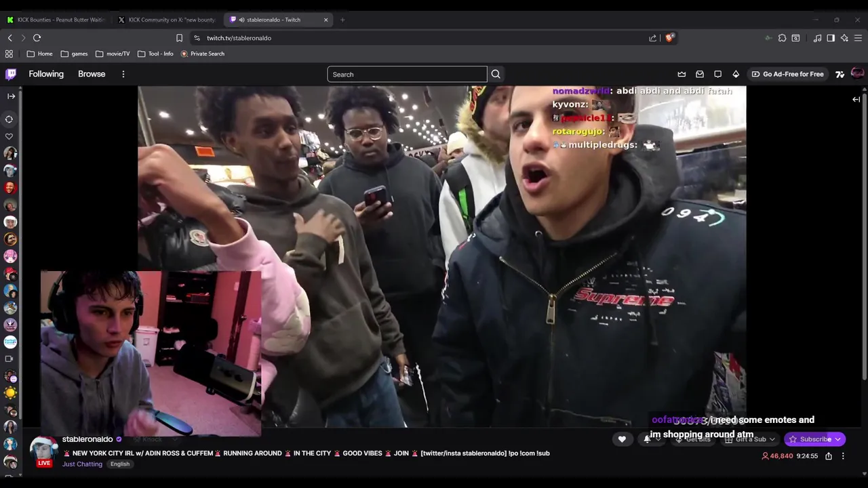This screenshot has height=488, width=868.
Task: Open the Browse page
Action: tap(92, 74)
